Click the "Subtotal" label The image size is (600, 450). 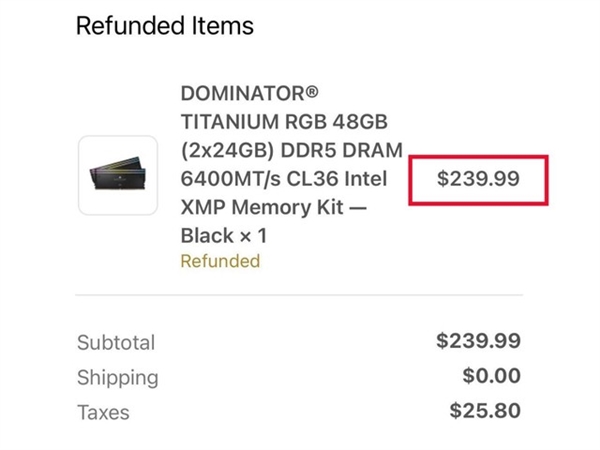(x=116, y=343)
